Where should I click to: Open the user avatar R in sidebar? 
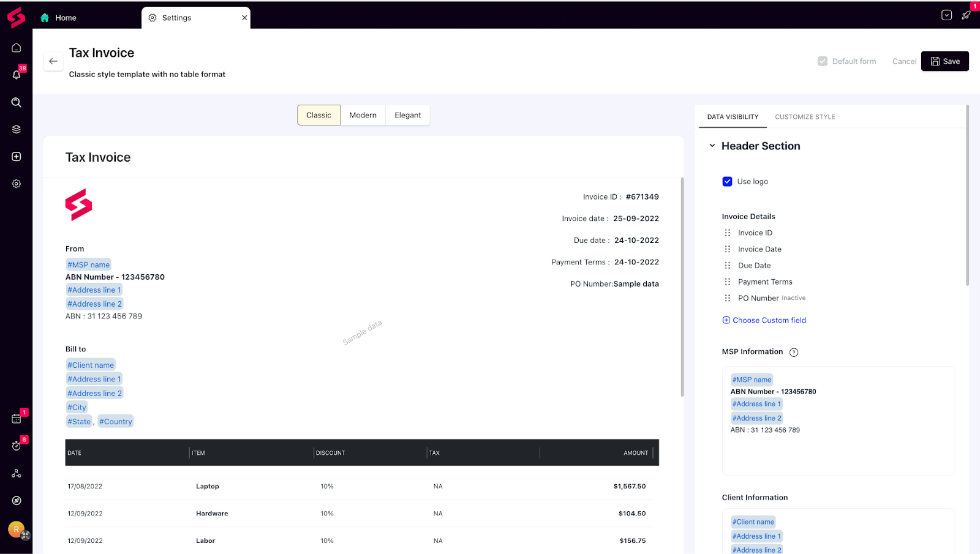tap(17, 530)
